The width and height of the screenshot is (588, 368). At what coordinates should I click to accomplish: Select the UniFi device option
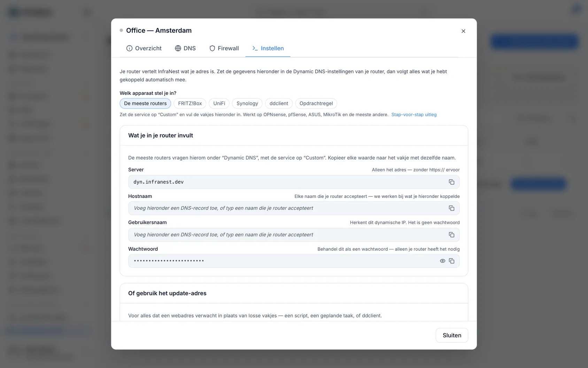pos(219,103)
